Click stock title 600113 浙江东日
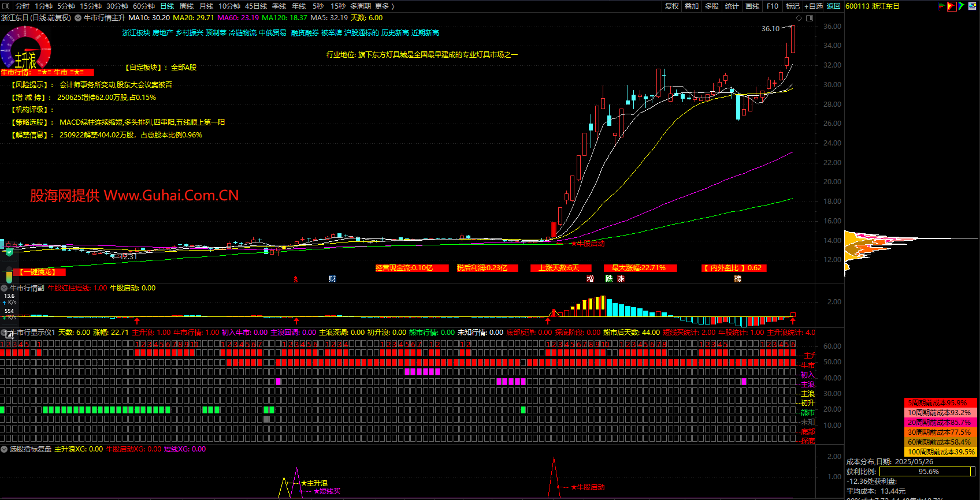The height and width of the screenshot is (500, 980). [x=872, y=6]
